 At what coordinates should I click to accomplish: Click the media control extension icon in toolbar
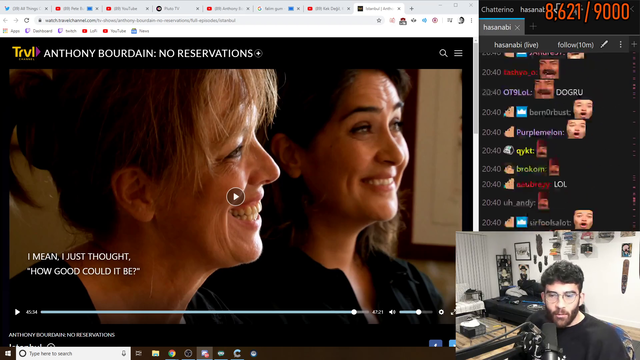(449, 20)
